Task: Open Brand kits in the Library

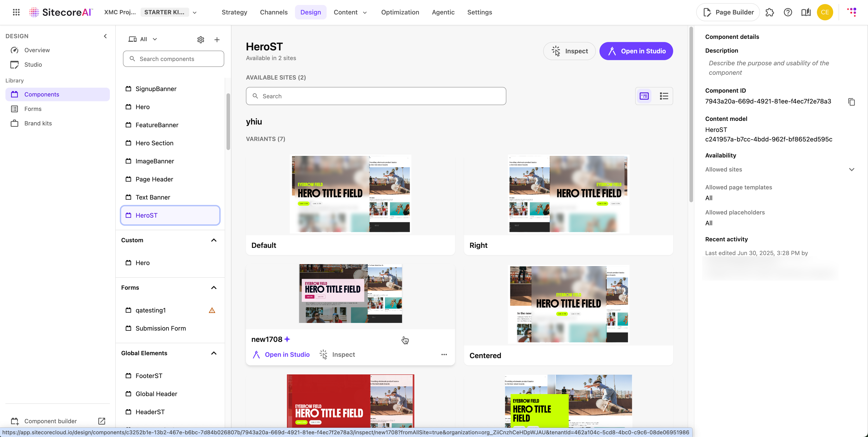Action: (58, 123)
